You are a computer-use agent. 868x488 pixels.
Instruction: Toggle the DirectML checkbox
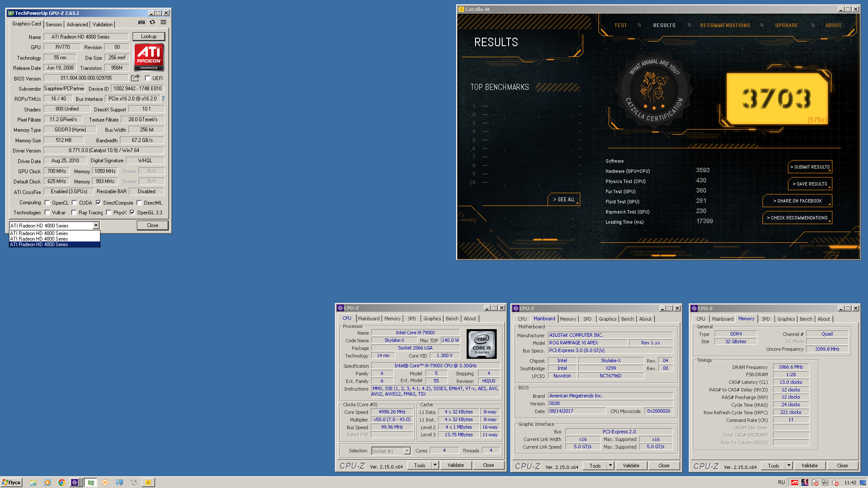[139, 203]
